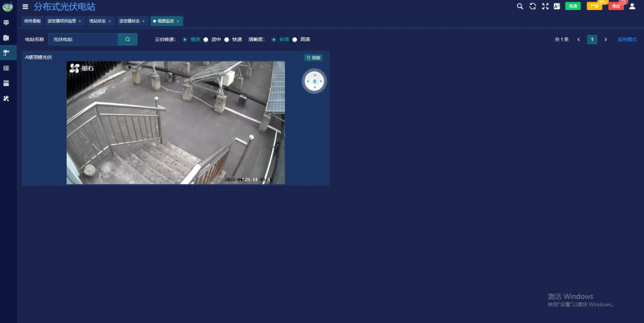Screen dimensions: 644x323
Task: Open the panel/board icon in the sidebar
Action: coord(6,83)
